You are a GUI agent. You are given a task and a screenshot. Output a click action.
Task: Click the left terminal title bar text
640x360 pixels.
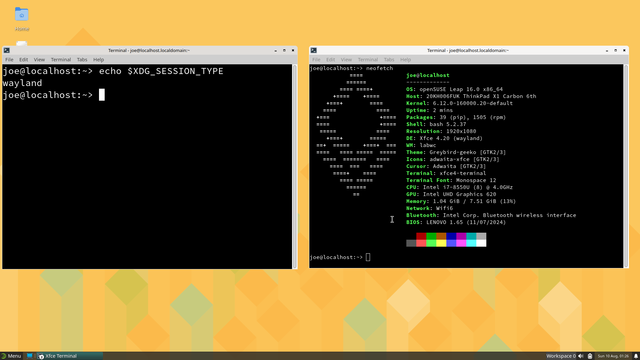pyautogui.click(x=149, y=51)
